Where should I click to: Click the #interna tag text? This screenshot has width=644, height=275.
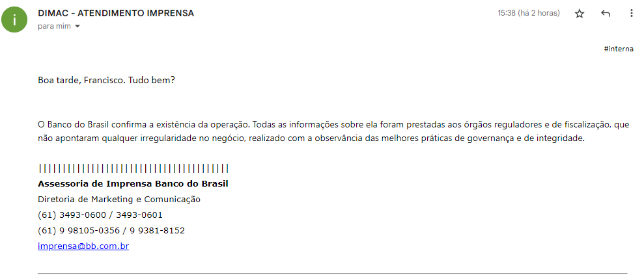click(619, 49)
